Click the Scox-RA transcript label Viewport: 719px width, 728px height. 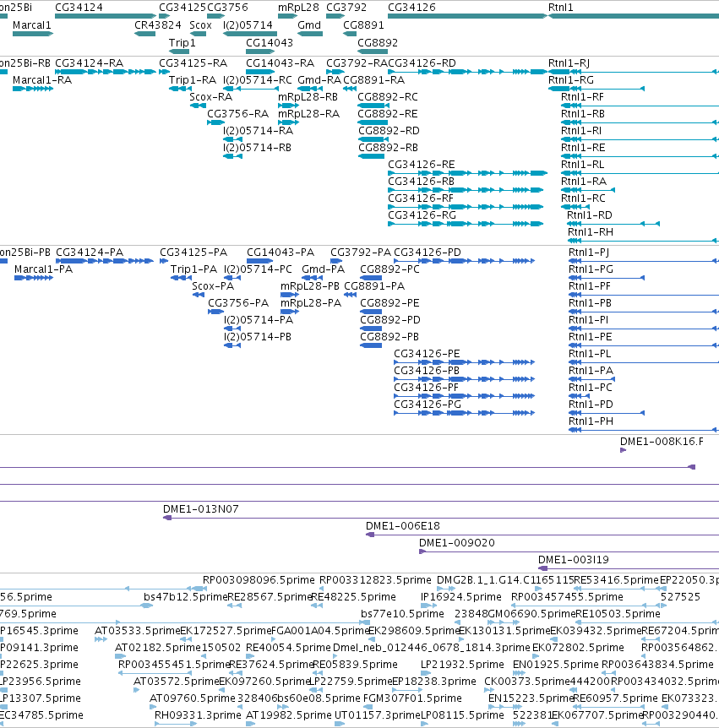tap(211, 97)
